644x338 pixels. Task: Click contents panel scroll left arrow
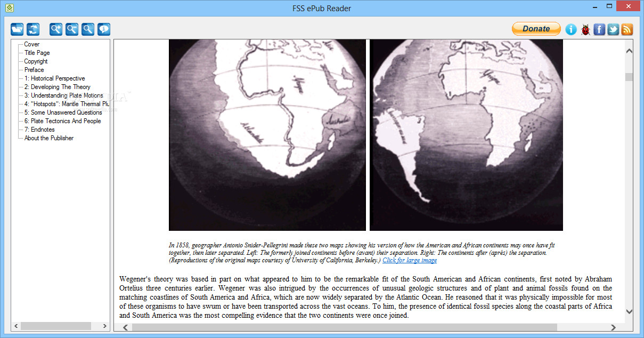tap(16, 326)
